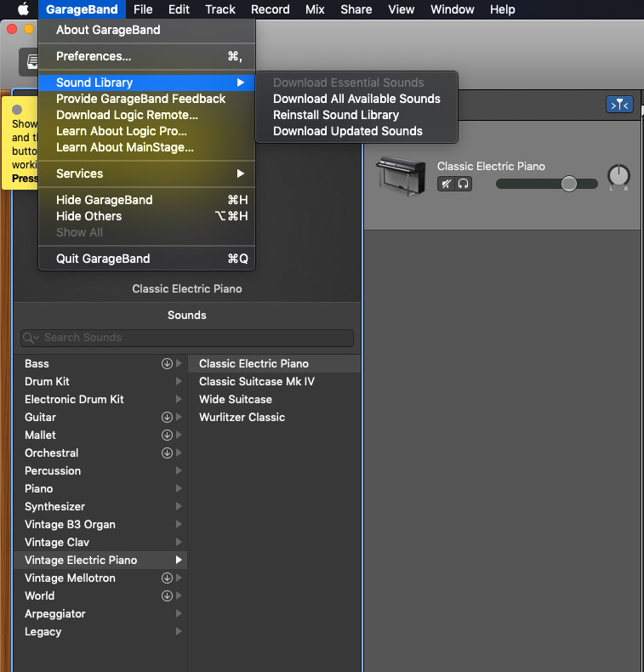644x672 pixels.
Task: Select the Vintage Electric Piano category
Action: (100, 561)
